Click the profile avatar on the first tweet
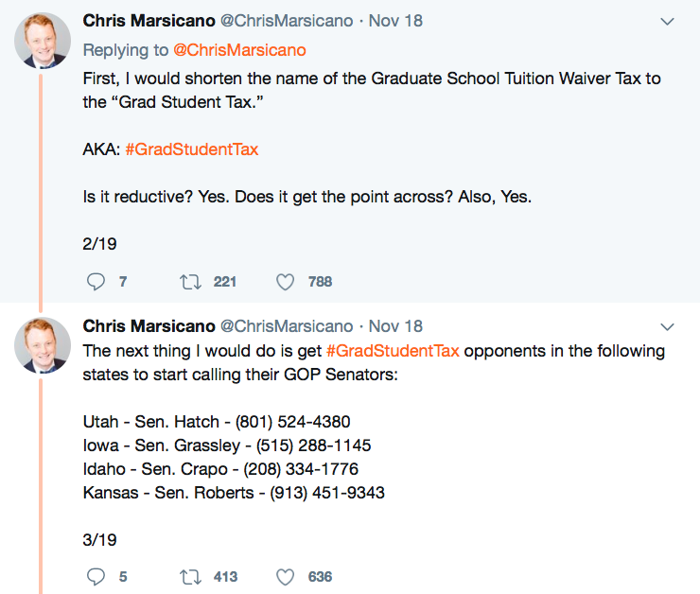The width and height of the screenshot is (700, 594). click(x=43, y=42)
